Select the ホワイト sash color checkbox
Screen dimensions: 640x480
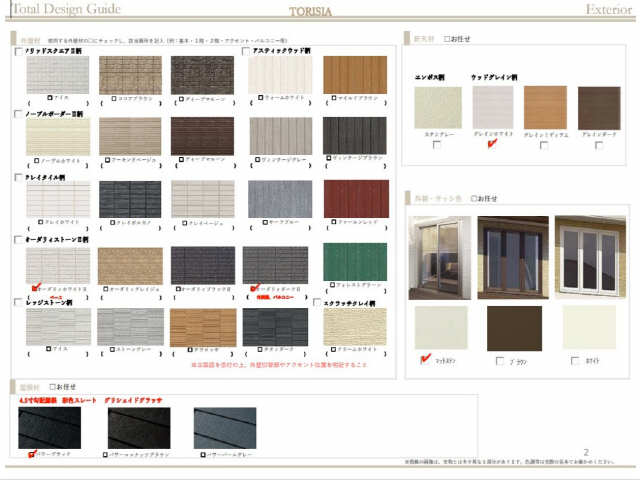click(x=574, y=361)
